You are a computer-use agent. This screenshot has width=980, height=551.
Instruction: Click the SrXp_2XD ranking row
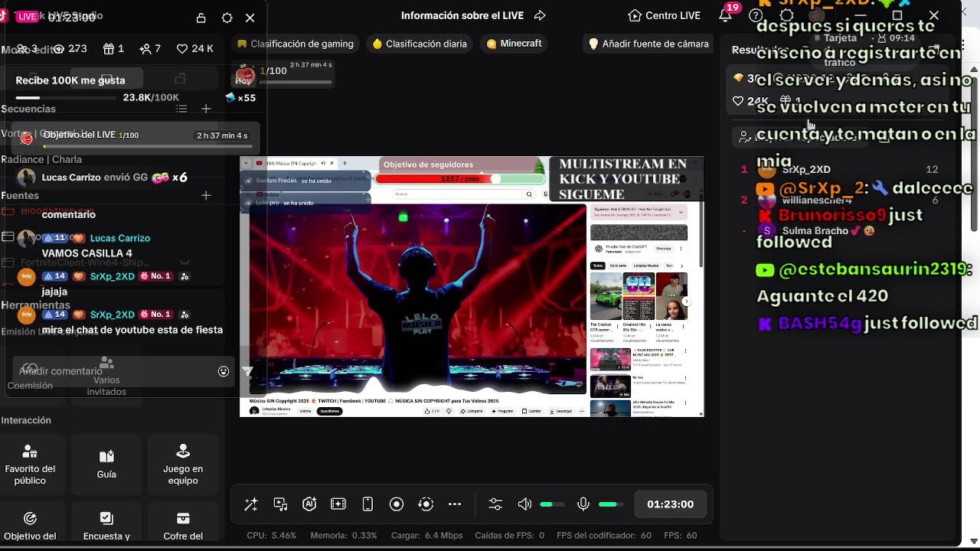tap(840, 170)
